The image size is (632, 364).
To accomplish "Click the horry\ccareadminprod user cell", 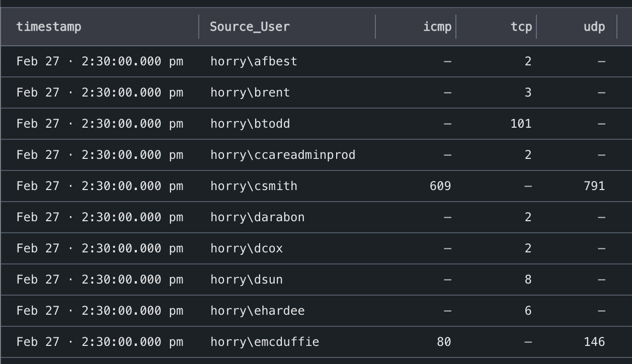I will pyautogui.click(x=283, y=155).
